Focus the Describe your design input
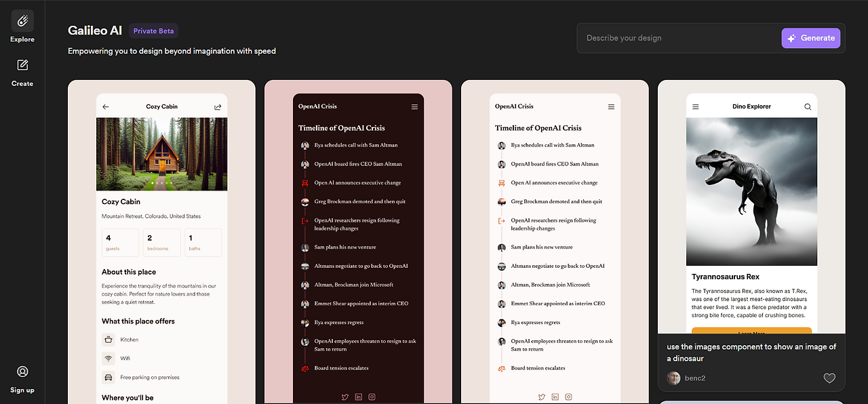The image size is (868, 404). [679, 38]
